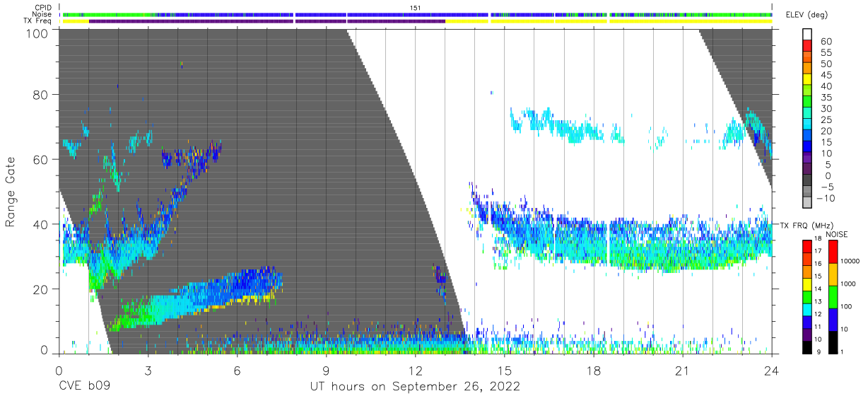This screenshot has width=868, height=401.
Task: Click the 18 tick on UT hours axis
Action: pyautogui.click(x=593, y=371)
